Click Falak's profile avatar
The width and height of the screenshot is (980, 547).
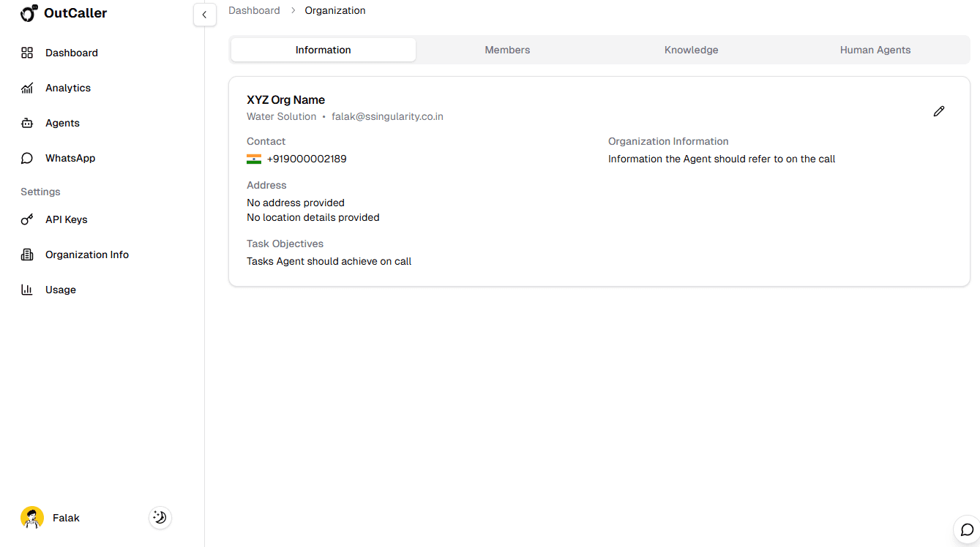tap(31, 517)
